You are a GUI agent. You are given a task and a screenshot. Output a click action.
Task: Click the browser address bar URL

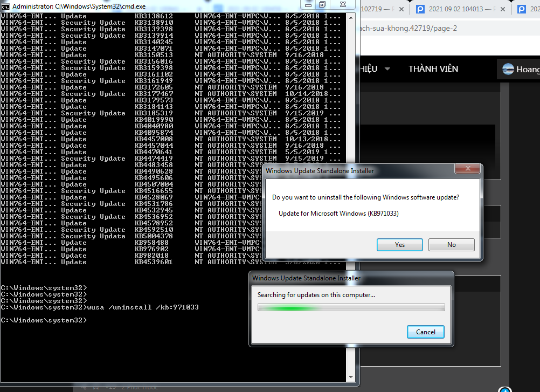tap(409, 28)
